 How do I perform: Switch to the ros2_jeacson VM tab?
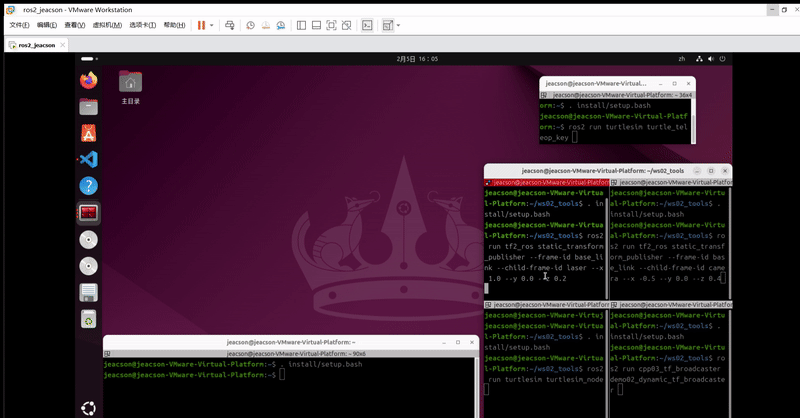[36, 45]
